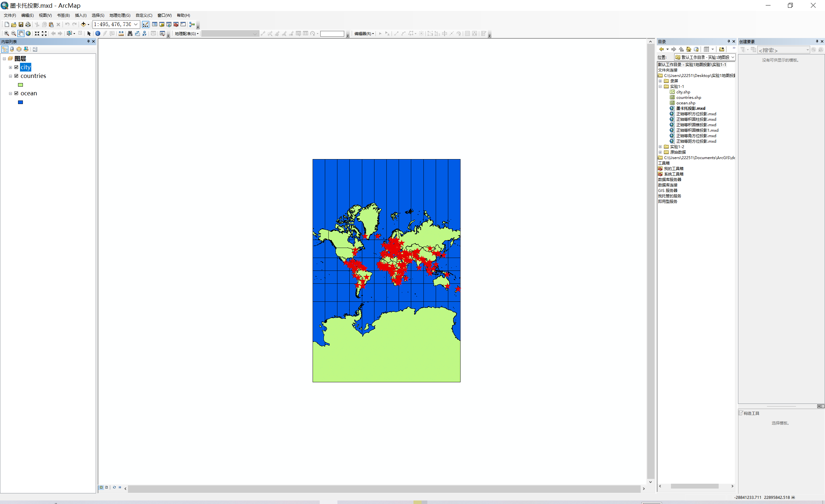825x504 pixels.
Task: Open the 位置 location dropdown
Action: tap(733, 58)
